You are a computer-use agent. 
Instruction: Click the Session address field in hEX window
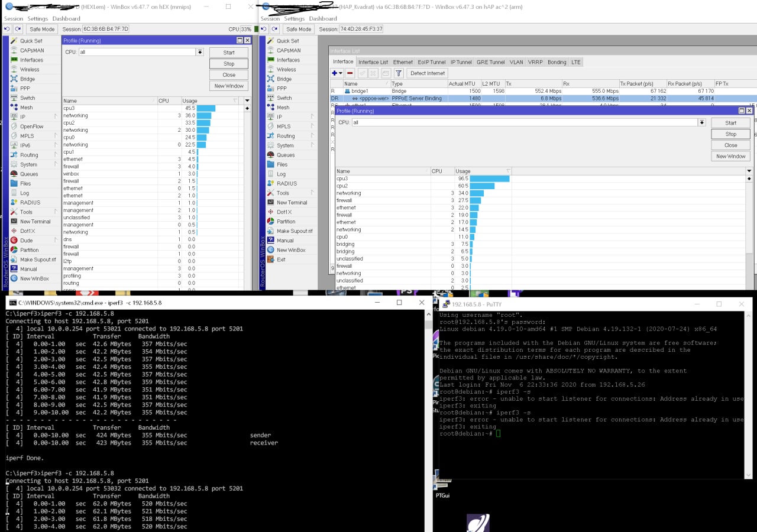click(105, 29)
